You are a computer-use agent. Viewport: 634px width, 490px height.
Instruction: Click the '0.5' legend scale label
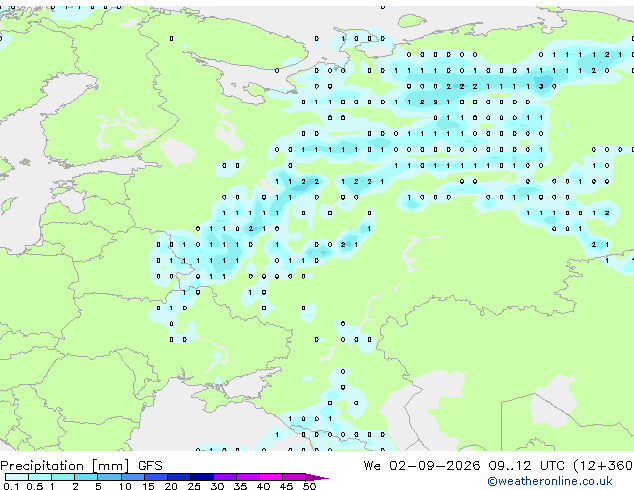click(x=34, y=486)
